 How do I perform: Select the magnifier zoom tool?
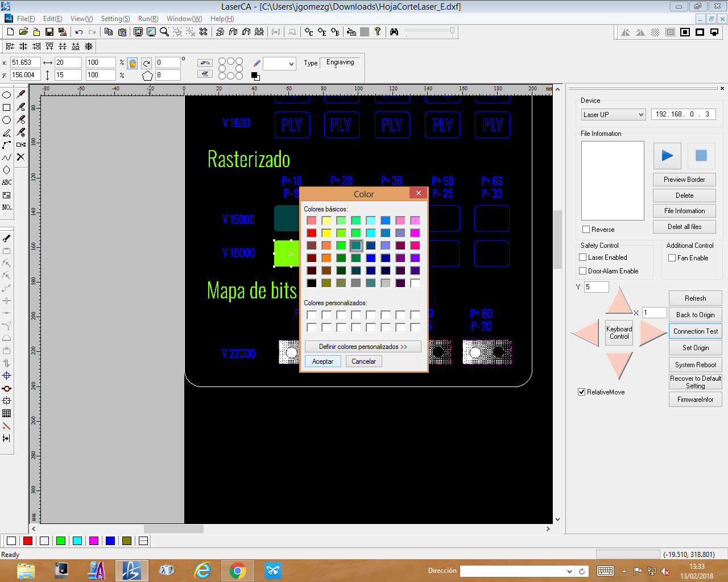(164, 32)
